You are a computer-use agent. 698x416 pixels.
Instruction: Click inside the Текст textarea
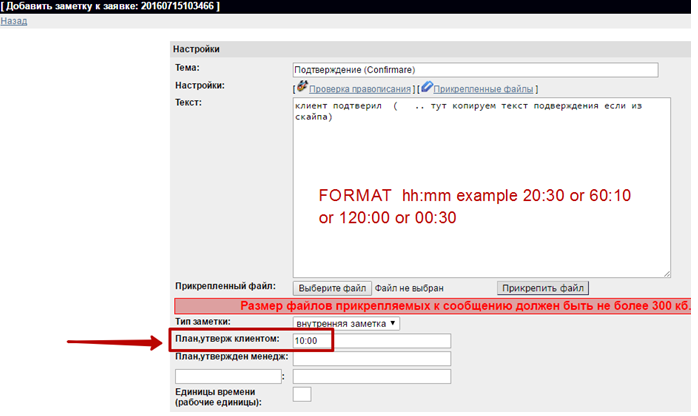[x=482, y=187]
